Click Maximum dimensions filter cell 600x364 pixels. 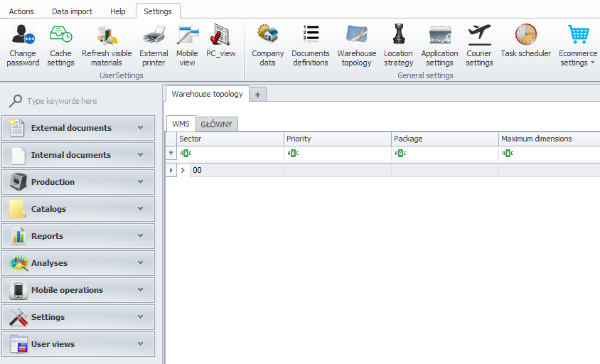tap(550, 153)
